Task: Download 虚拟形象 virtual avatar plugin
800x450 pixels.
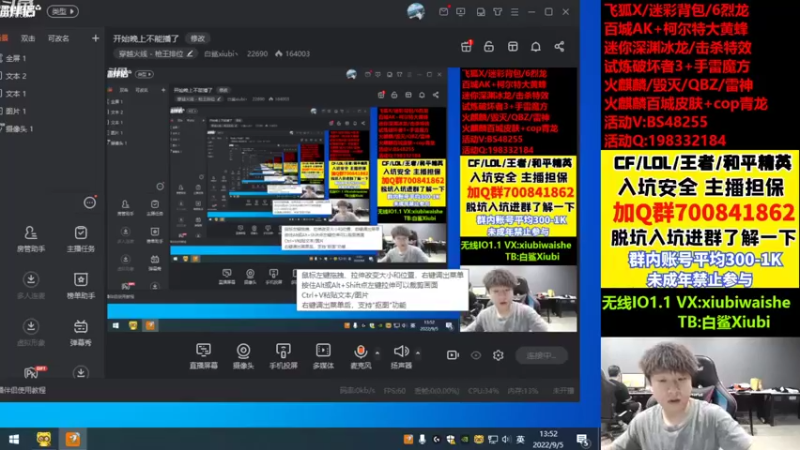Action: click(31, 333)
